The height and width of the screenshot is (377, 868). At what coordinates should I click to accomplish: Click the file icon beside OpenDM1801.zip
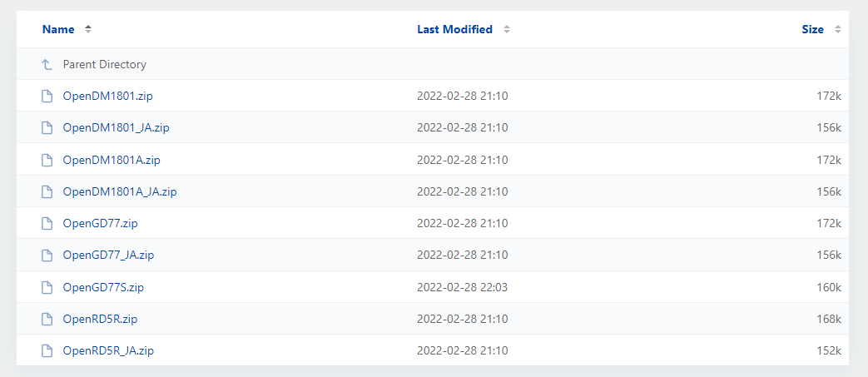coord(47,96)
